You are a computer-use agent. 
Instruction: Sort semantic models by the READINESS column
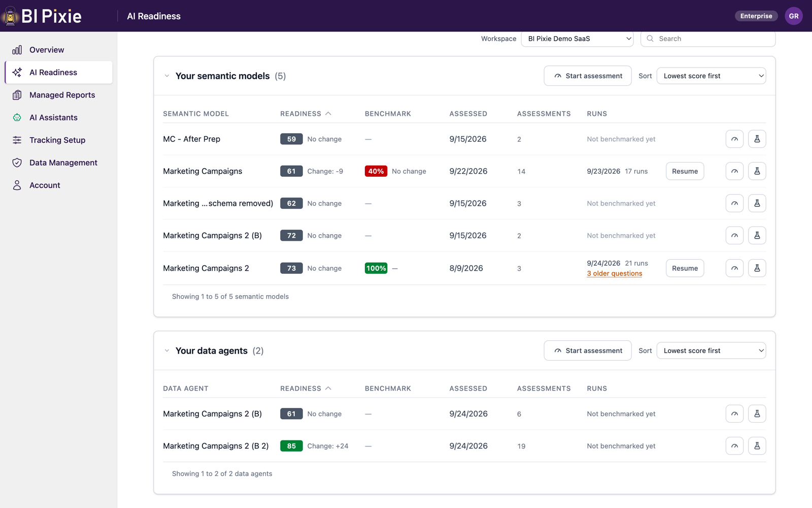pyautogui.click(x=306, y=114)
